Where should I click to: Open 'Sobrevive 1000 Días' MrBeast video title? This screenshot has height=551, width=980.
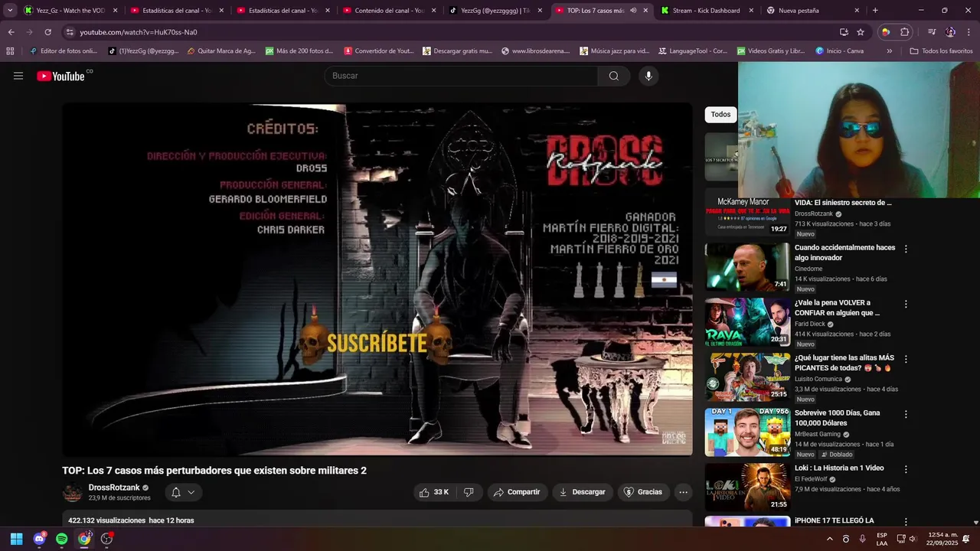tap(837, 418)
